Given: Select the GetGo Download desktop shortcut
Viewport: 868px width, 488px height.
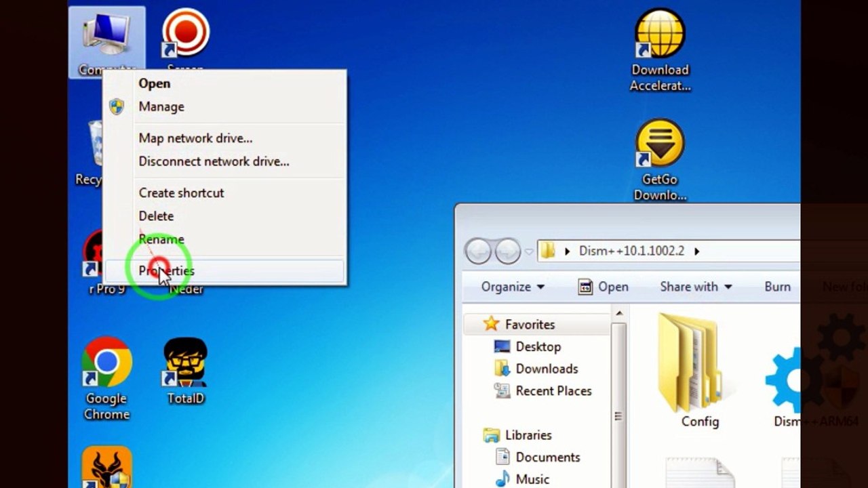Looking at the screenshot, I should [660, 160].
